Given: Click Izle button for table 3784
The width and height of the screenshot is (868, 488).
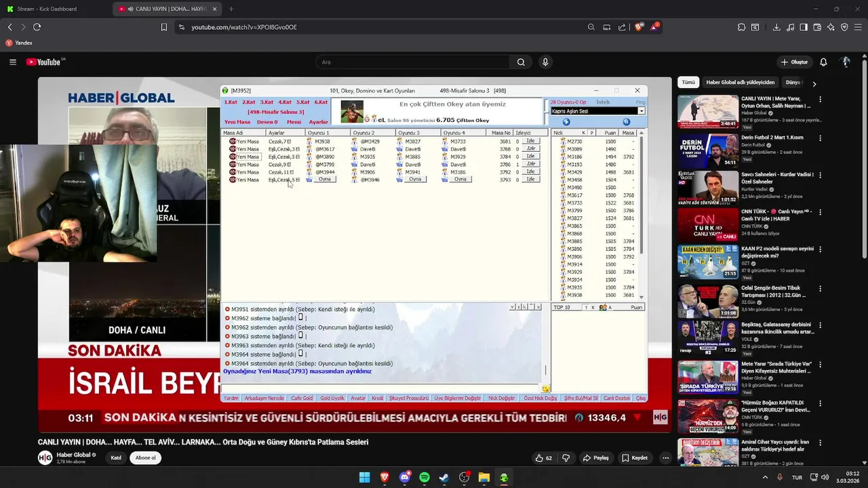Looking at the screenshot, I should [531, 157].
